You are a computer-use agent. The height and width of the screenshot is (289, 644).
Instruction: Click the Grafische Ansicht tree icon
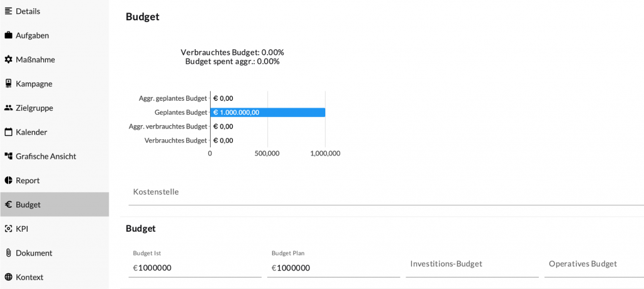8,156
